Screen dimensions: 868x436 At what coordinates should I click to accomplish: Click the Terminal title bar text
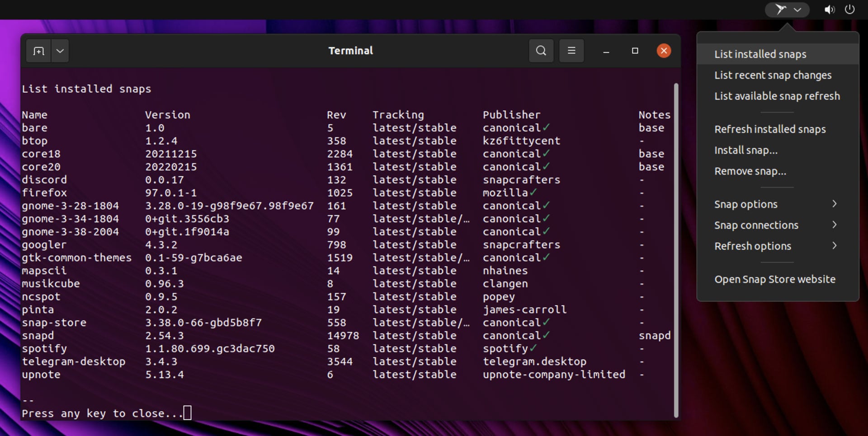[x=351, y=51]
